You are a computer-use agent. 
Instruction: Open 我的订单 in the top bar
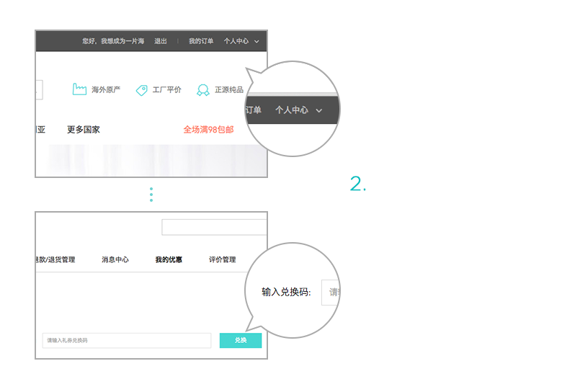[x=201, y=41]
